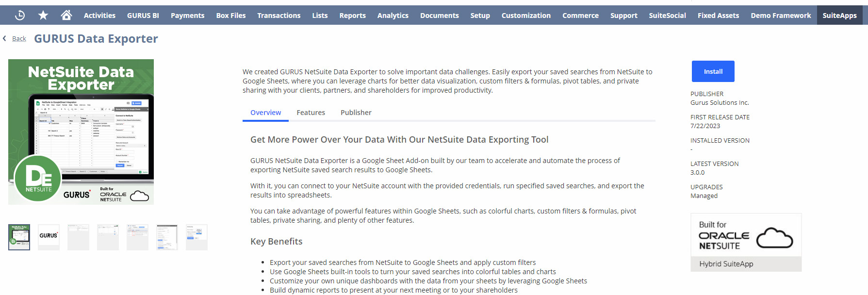
Task: Open the Customization menu
Action: click(x=526, y=15)
